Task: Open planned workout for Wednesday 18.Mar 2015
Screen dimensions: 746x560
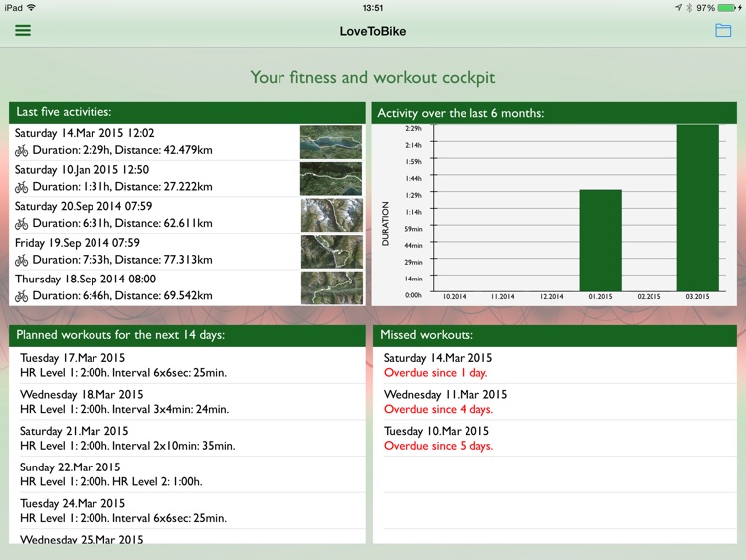Action: [189, 402]
